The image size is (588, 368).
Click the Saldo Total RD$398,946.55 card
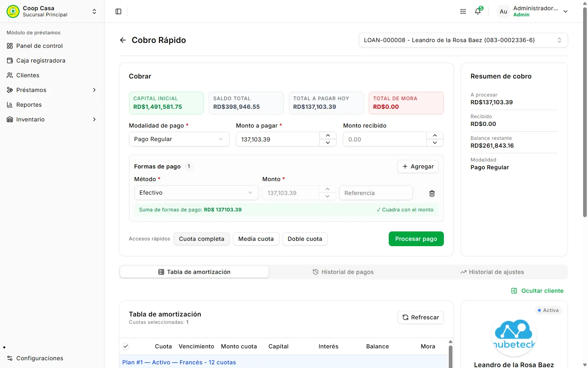coord(246,103)
